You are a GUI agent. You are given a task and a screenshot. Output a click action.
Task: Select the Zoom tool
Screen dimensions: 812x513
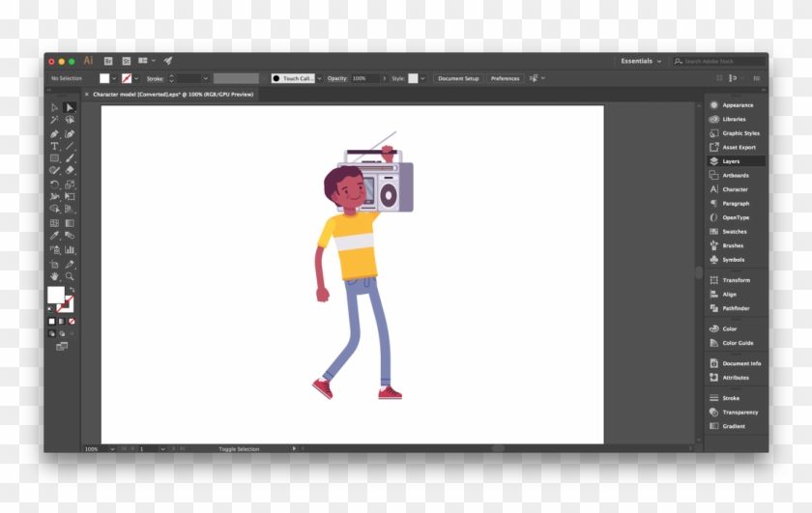(70, 276)
